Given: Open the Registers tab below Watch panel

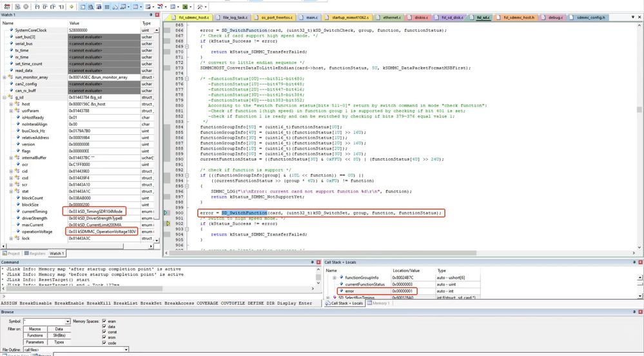Looking at the screenshot, I should [35, 253].
